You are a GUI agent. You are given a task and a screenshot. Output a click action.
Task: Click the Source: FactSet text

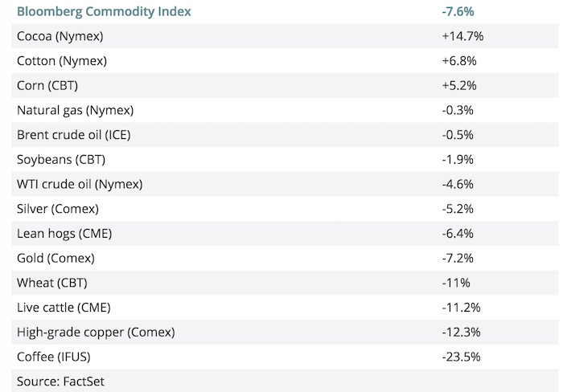point(60,382)
